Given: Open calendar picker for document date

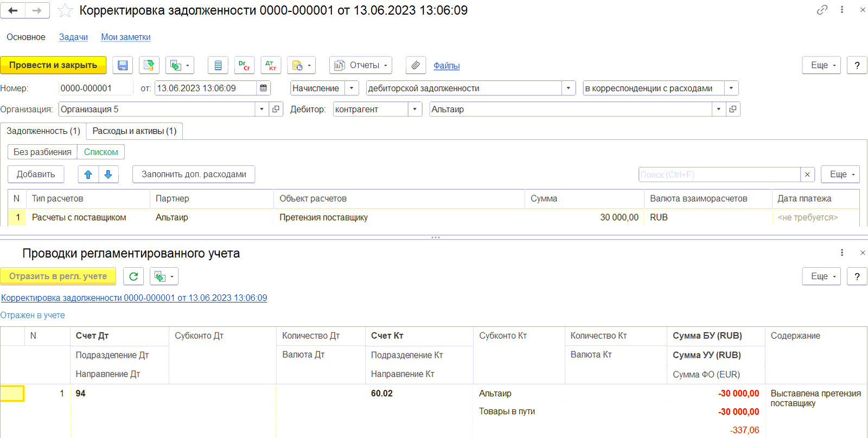Looking at the screenshot, I should (264, 88).
